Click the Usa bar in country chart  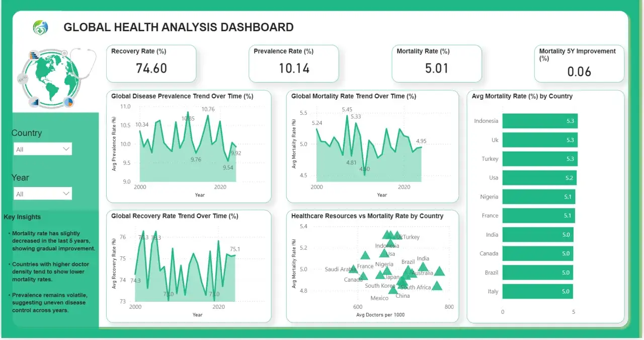tap(539, 178)
